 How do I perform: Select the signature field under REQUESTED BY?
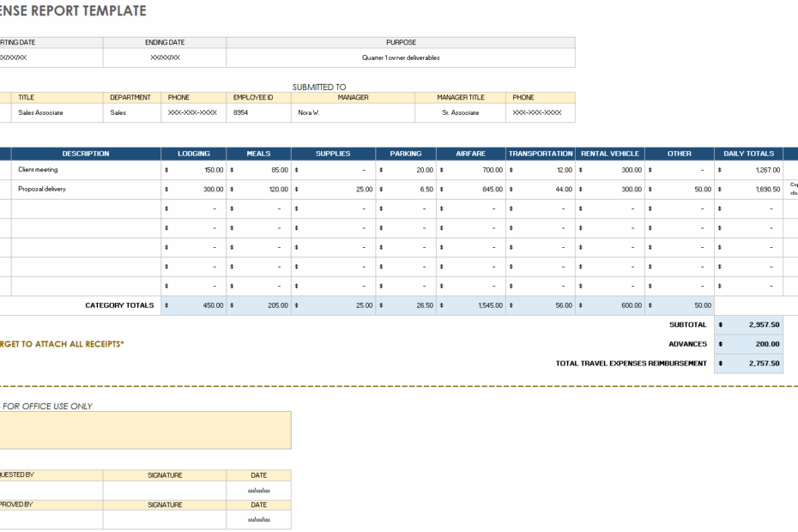pyautogui.click(x=165, y=489)
